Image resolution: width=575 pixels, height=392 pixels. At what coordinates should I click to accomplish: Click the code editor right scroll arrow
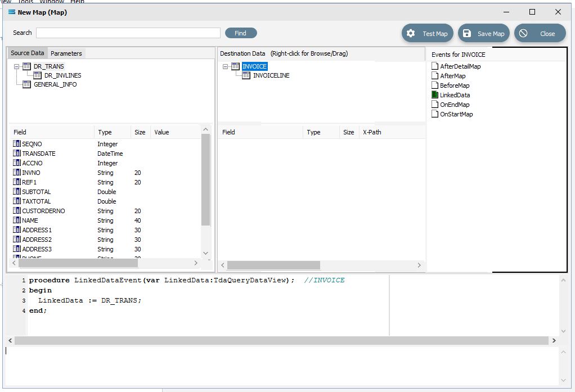pos(554,341)
